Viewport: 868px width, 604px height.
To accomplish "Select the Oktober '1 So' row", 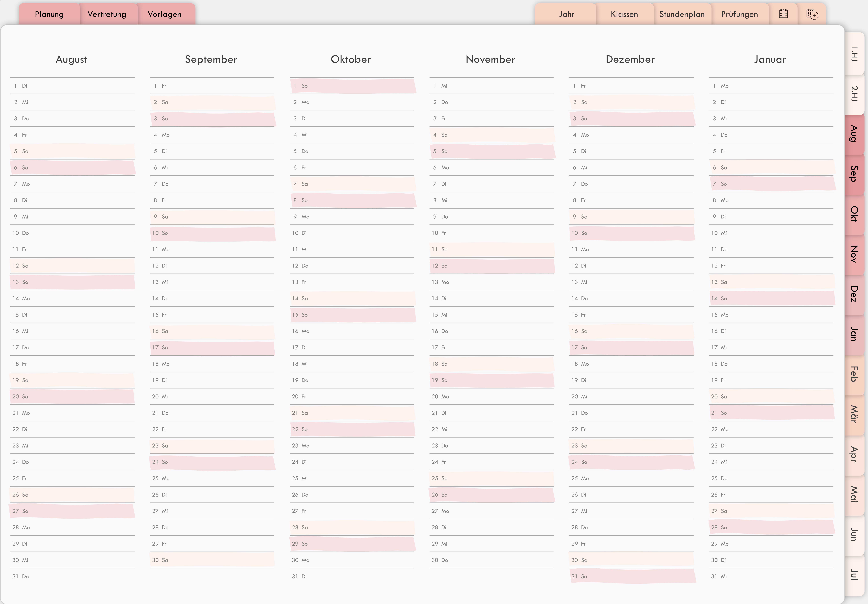I will coord(352,86).
